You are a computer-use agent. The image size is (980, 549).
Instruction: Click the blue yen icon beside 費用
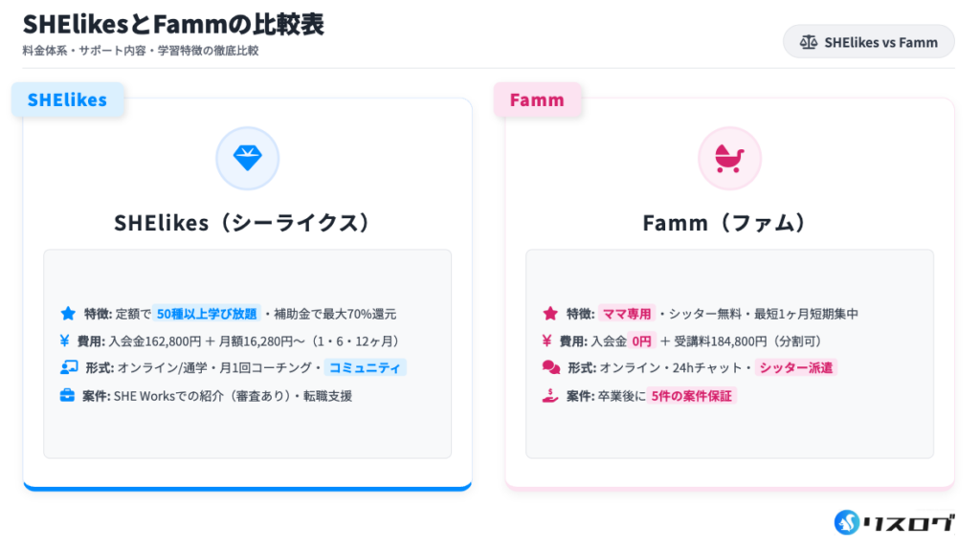coord(65,340)
